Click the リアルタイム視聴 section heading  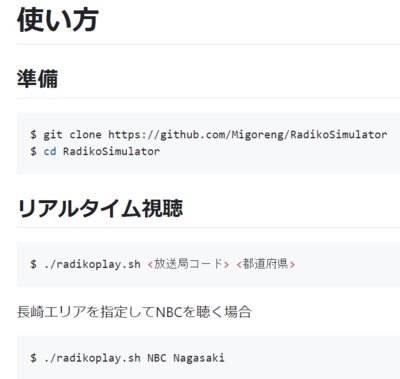[x=100, y=208]
